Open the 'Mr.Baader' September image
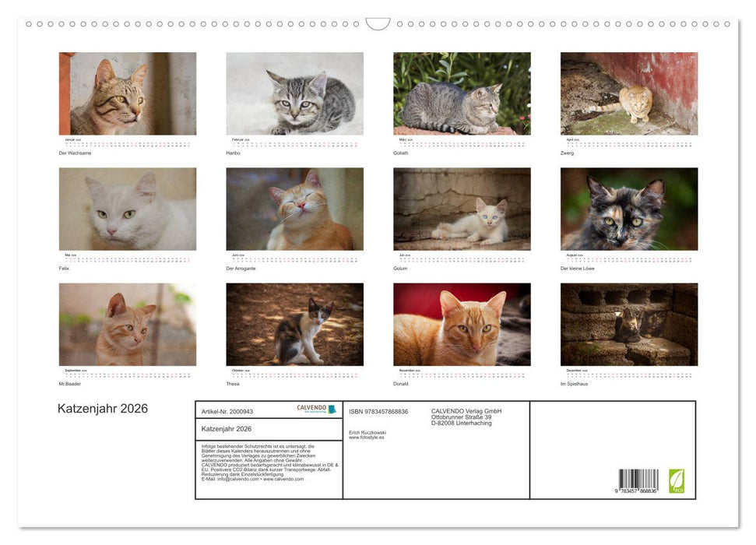The image size is (756, 545). pos(126,324)
